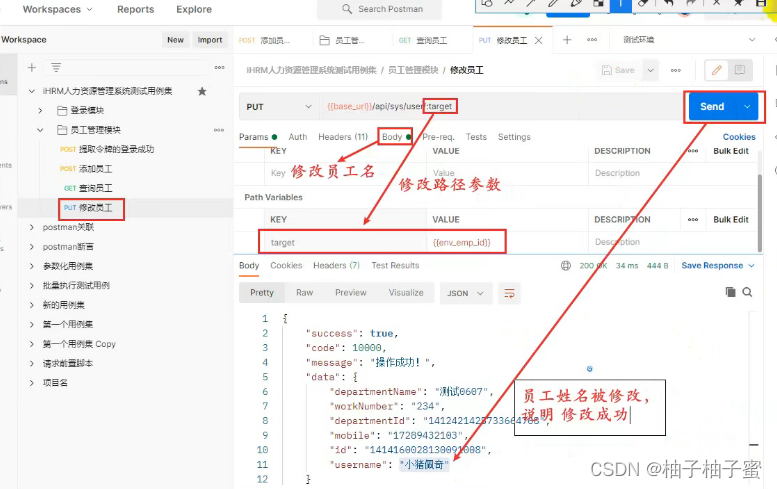
Task: Open the Headers (11) request tab
Action: pyautogui.click(x=343, y=137)
